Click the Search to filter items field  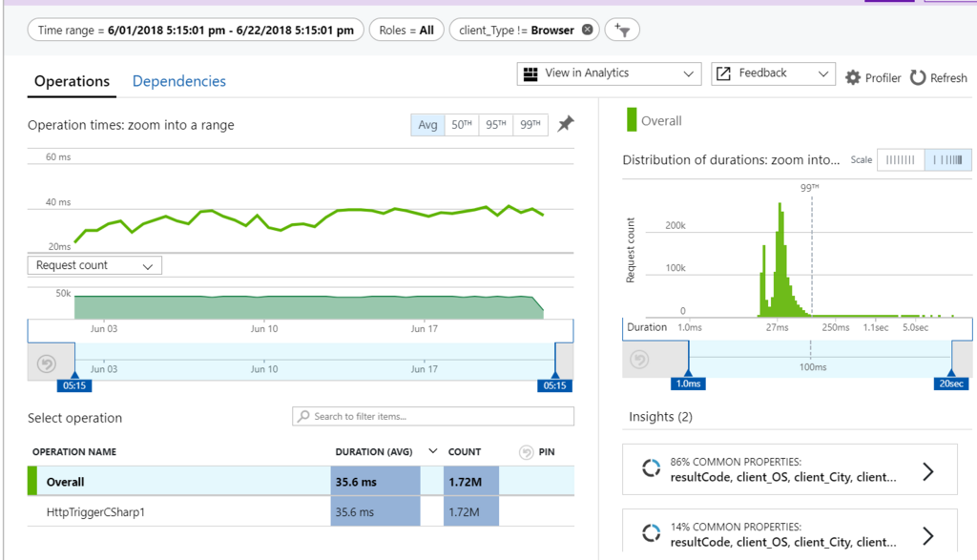[x=433, y=416]
